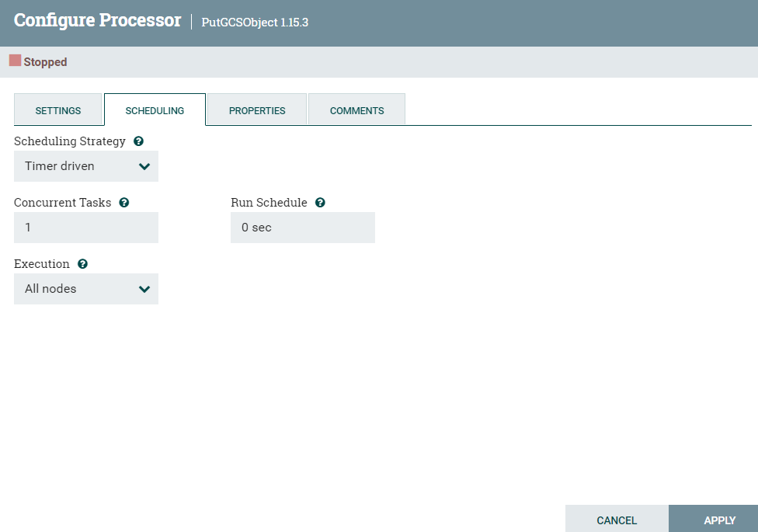
Task: Click the Execution label
Action: (42, 264)
